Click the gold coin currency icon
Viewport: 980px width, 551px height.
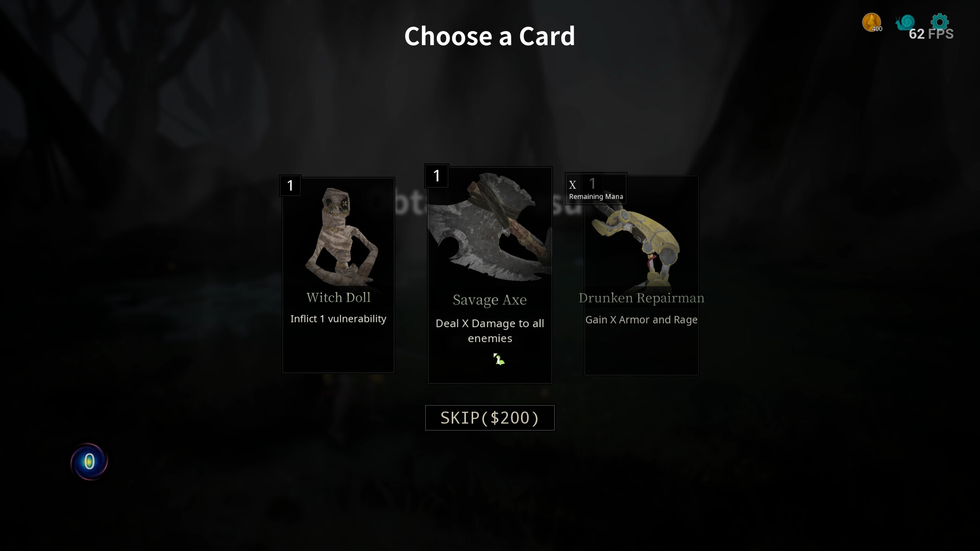(x=872, y=22)
